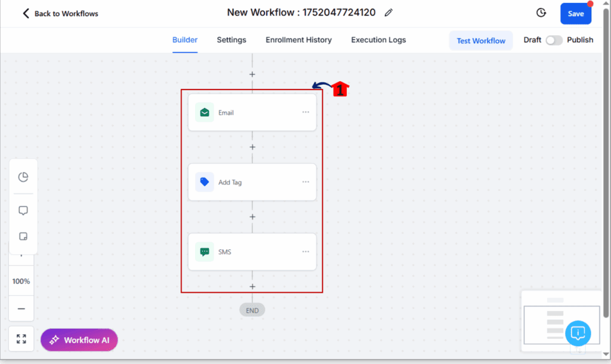Screen dimensions: 611x364
Task: Click the comment bubble icon in sidebar
Action: click(23, 211)
